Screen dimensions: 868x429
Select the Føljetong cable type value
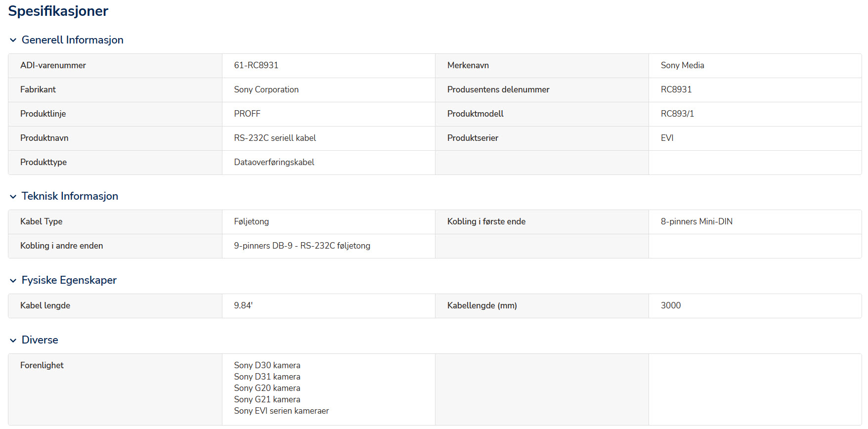coord(252,221)
